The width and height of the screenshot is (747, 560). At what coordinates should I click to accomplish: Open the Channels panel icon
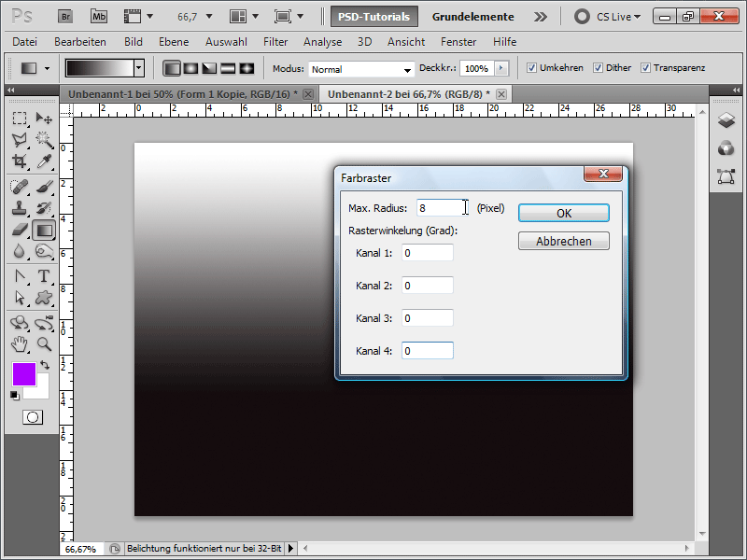tap(726, 148)
